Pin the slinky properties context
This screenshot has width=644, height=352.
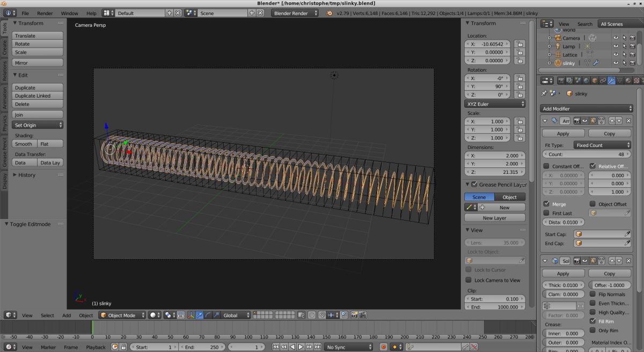point(544,93)
